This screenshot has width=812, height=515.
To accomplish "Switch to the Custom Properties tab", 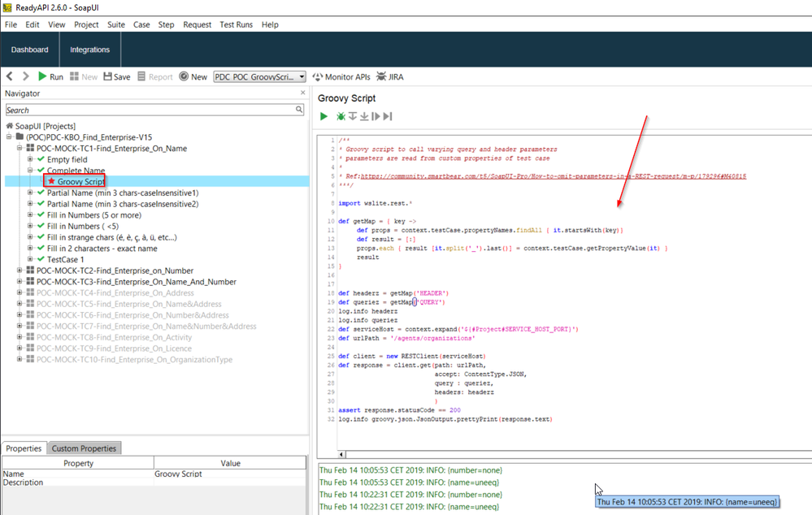I will (x=85, y=448).
